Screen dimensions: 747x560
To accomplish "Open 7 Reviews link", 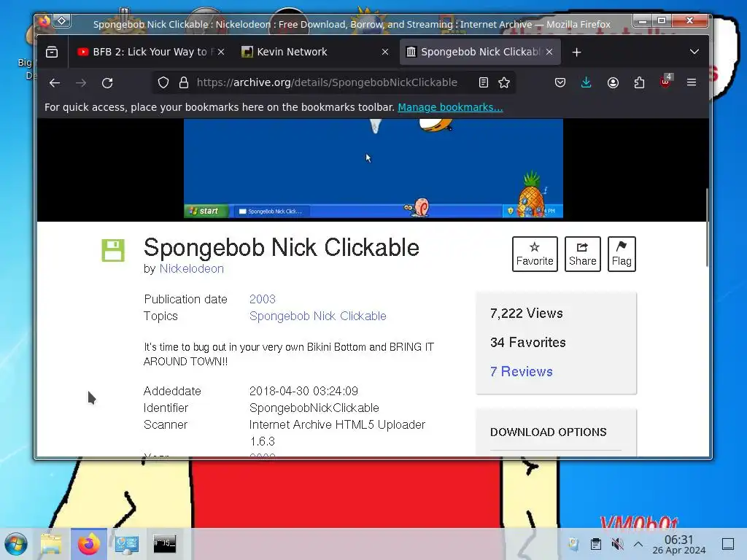I will pos(521,371).
